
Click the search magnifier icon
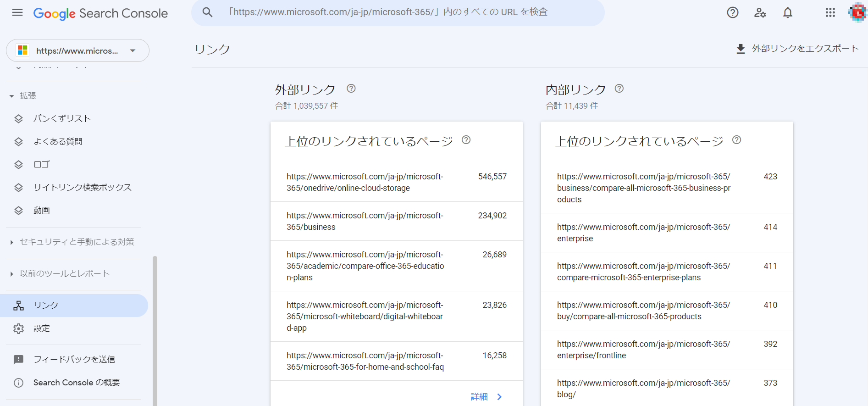208,12
